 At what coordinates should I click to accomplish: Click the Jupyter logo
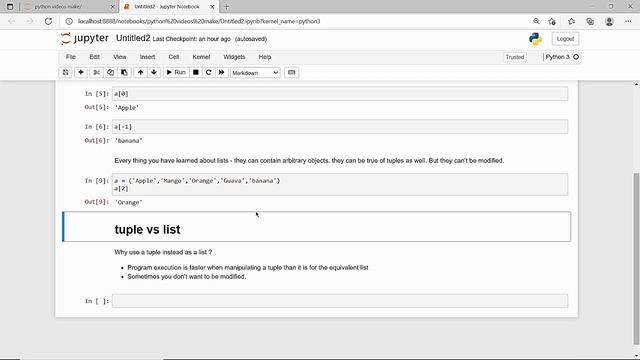pyautogui.click(x=84, y=38)
